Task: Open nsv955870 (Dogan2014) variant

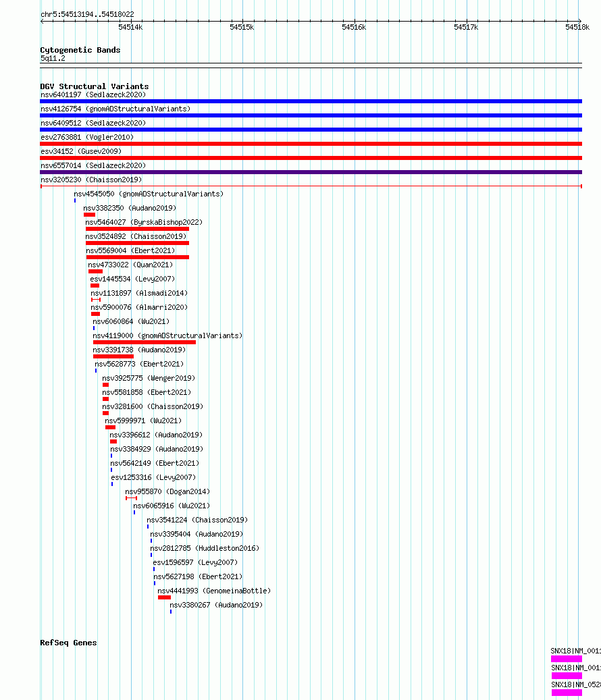Action: click(167, 492)
